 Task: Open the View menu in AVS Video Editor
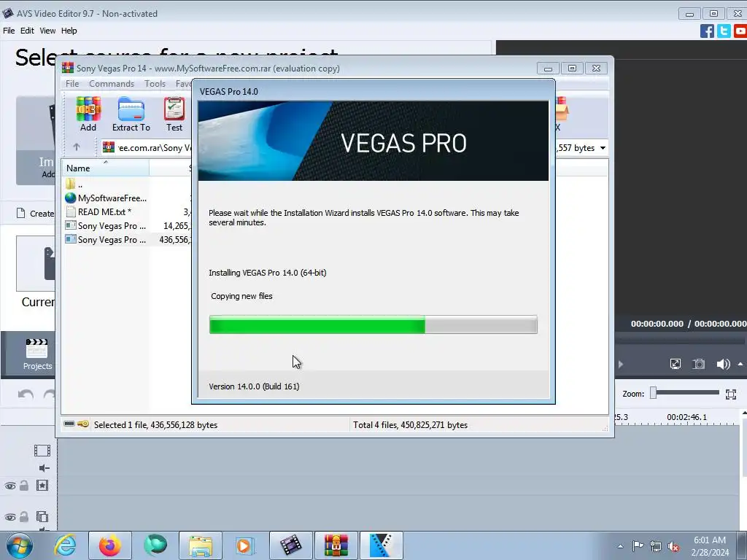tap(47, 31)
